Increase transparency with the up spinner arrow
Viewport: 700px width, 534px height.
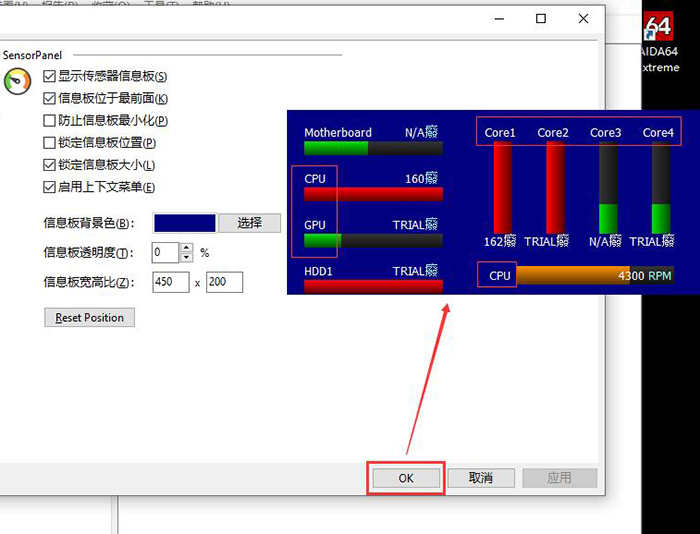point(186,247)
